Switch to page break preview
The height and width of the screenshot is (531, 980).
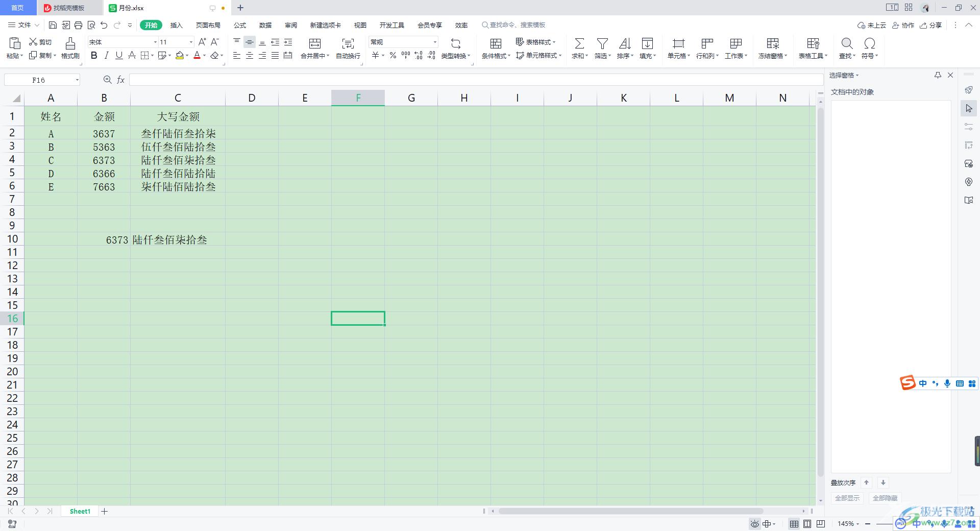point(821,524)
